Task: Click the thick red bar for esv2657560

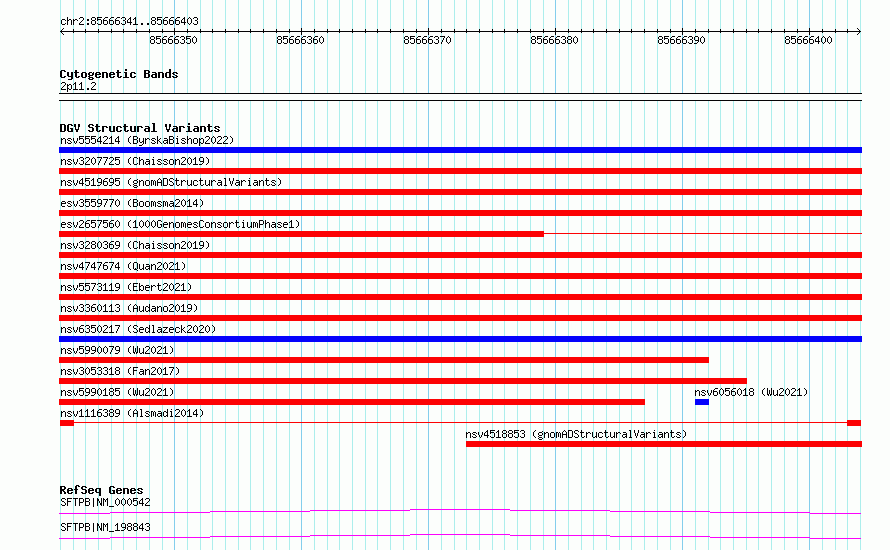Action: [x=301, y=234]
